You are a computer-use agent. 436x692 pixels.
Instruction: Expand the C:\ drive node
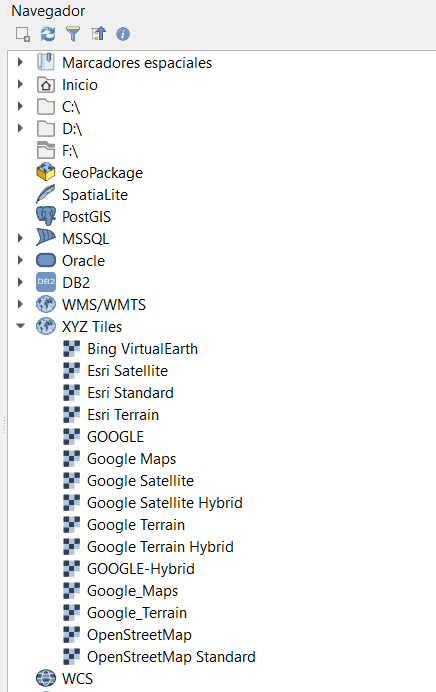[20, 106]
